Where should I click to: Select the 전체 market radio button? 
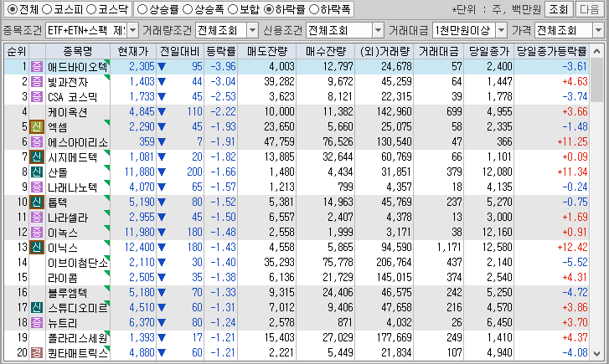coord(13,9)
